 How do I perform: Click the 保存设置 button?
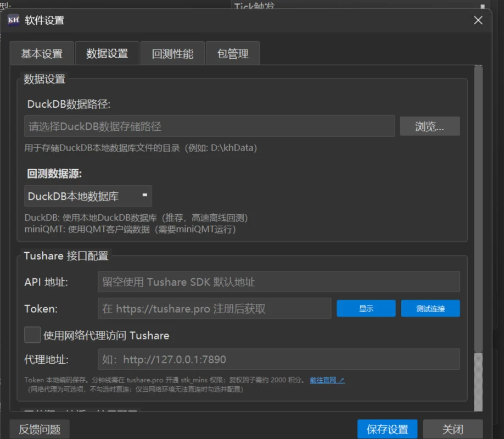pos(387,429)
